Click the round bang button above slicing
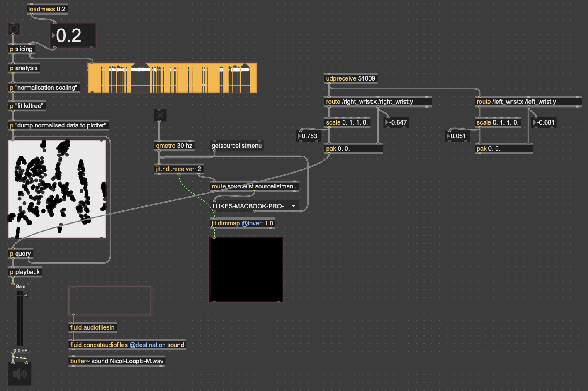 coord(14,29)
